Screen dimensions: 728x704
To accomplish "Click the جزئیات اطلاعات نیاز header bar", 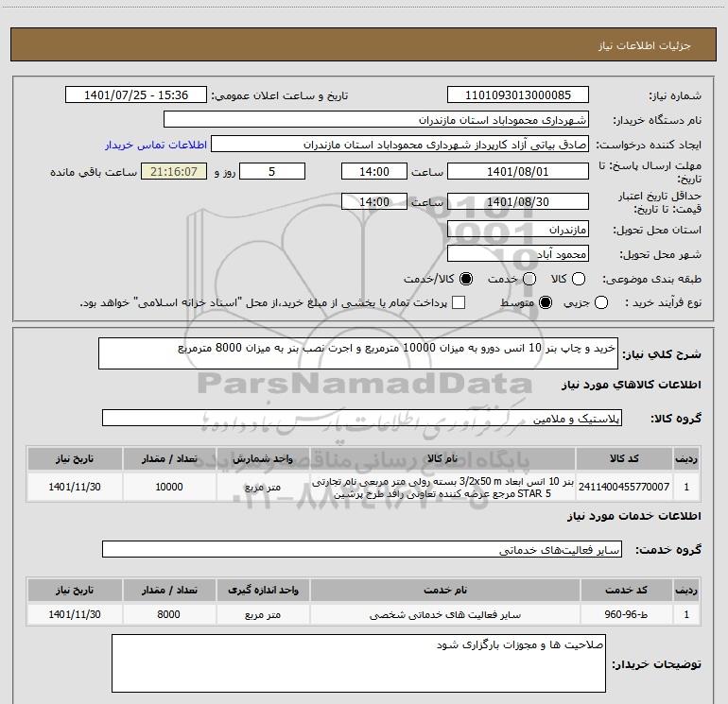I will [364, 44].
